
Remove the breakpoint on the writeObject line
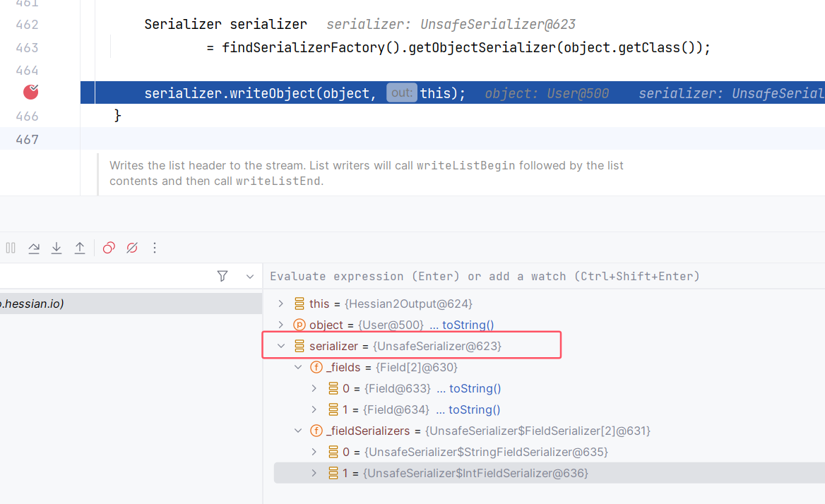(x=30, y=92)
